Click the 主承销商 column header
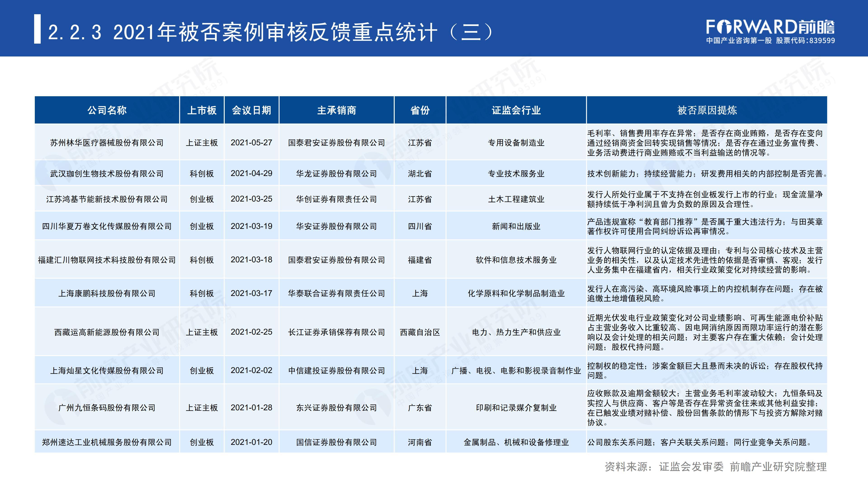The height and width of the screenshot is (488, 868). click(336, 110)
